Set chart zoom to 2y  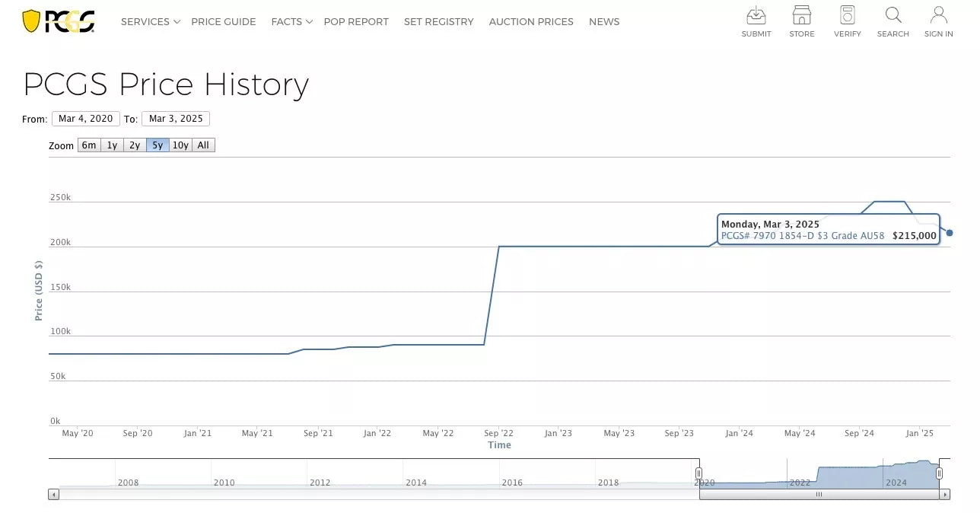click(x=135, y=145)
